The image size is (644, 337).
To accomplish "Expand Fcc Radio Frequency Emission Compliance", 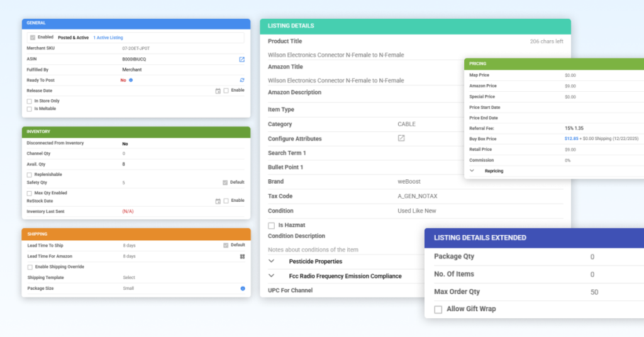I will tap(272, 276).
